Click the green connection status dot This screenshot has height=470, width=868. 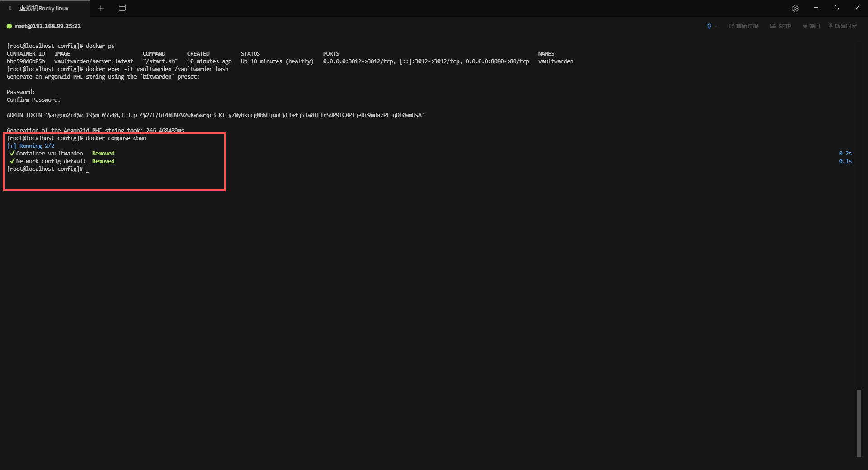(x=9, y=26)
